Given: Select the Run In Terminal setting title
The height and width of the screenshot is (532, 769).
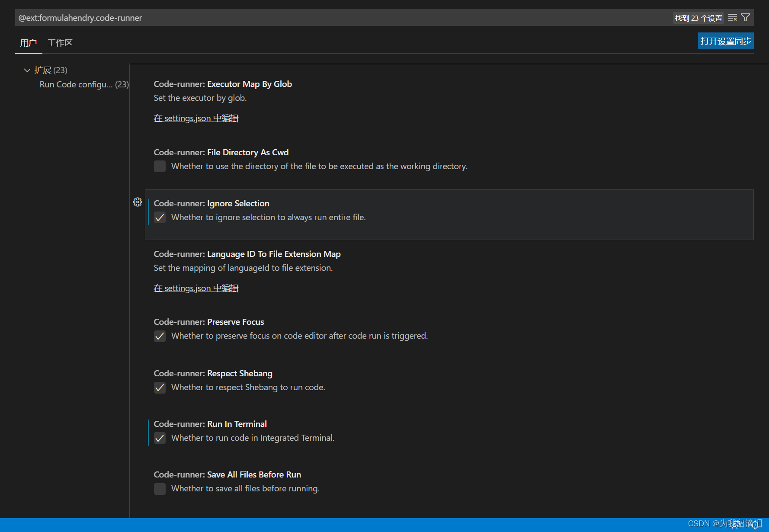Looking at the screenshot, I should click(210, 424).
